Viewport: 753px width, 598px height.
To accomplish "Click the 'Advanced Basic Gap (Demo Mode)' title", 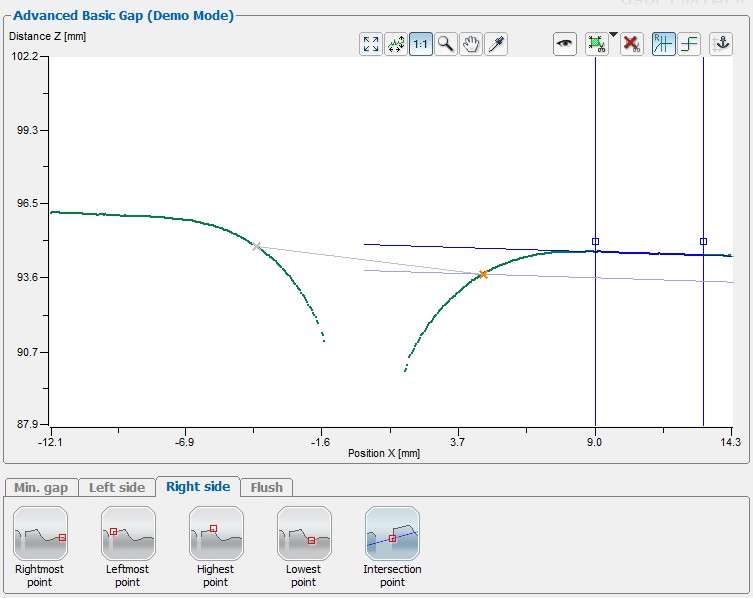I will tap(123, 15).
